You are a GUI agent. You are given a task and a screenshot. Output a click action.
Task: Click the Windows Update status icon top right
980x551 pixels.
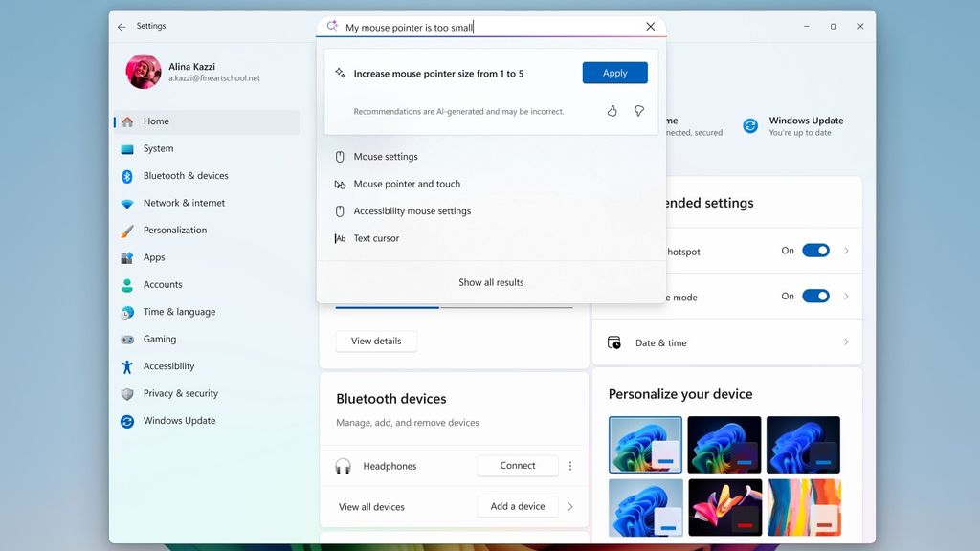tap(750, 125)
